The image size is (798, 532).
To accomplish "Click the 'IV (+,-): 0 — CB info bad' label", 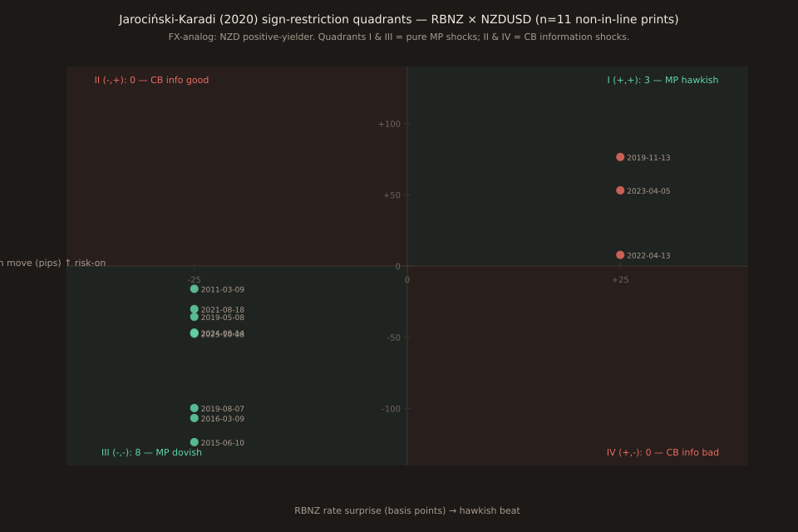I will (663, 452).
